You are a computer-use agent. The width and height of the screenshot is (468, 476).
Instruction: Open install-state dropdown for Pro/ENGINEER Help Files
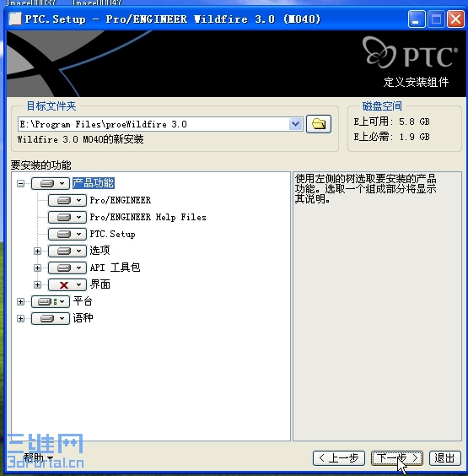click(67, 218)
